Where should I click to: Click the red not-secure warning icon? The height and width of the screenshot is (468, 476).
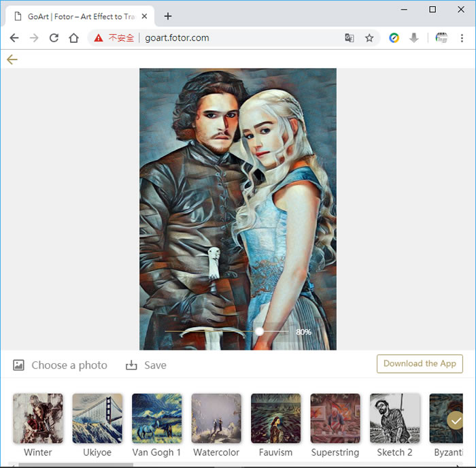coord(99,38)
